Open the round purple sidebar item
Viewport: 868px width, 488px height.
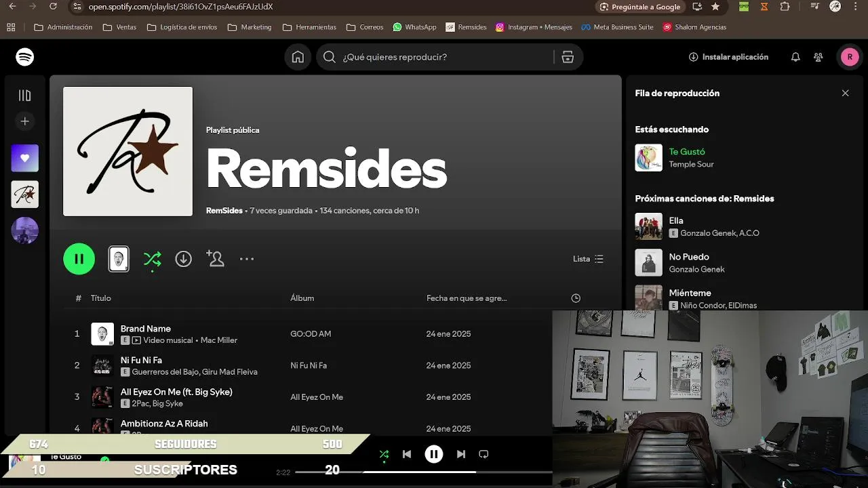(25, 230)
